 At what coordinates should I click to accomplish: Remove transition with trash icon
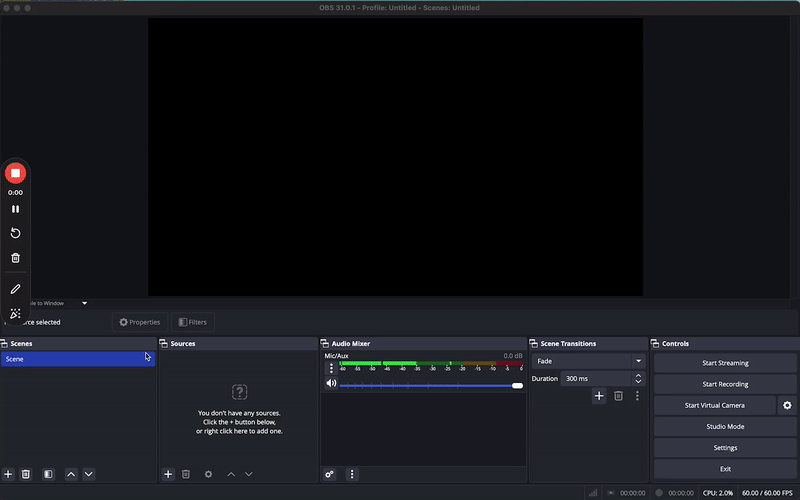click(618, 396)
